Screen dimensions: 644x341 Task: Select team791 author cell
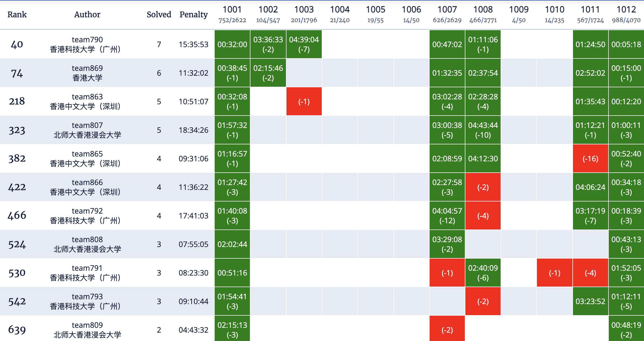pos(87,273)
